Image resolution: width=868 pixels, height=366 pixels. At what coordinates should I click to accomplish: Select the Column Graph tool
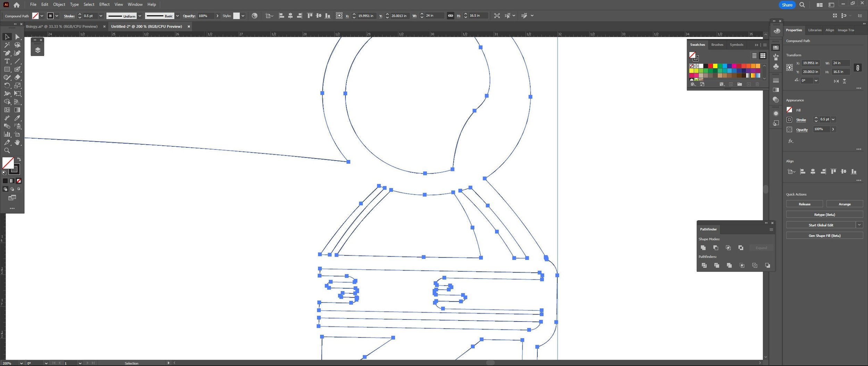pos(7,134)
